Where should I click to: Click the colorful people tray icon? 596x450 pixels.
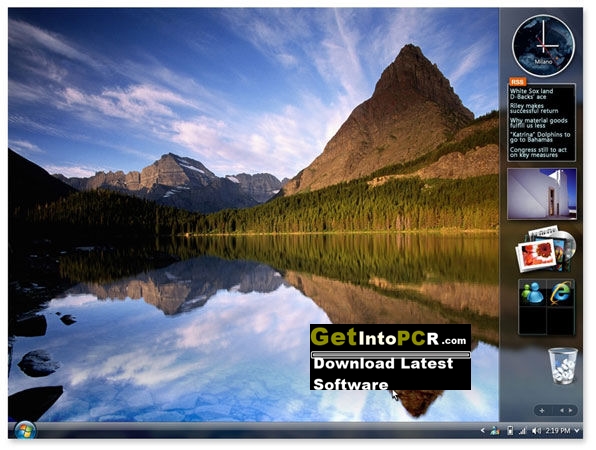pos(495,431)
